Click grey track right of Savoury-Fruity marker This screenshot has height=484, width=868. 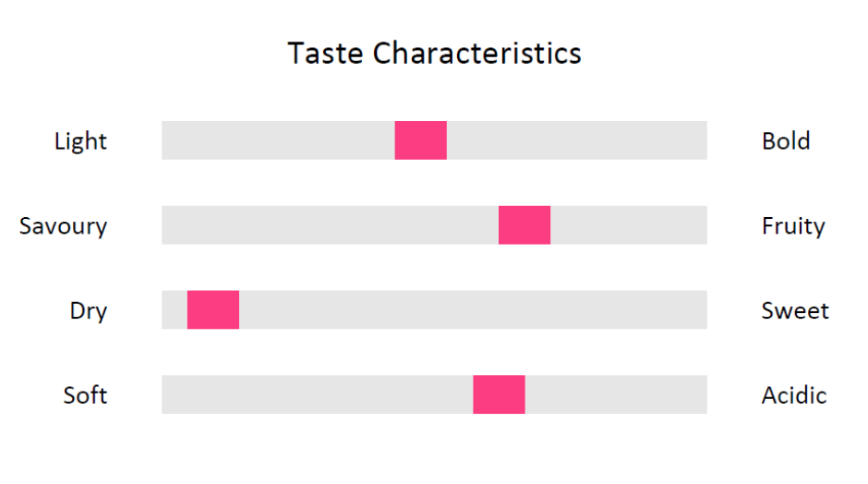click(x=629, y=224)
